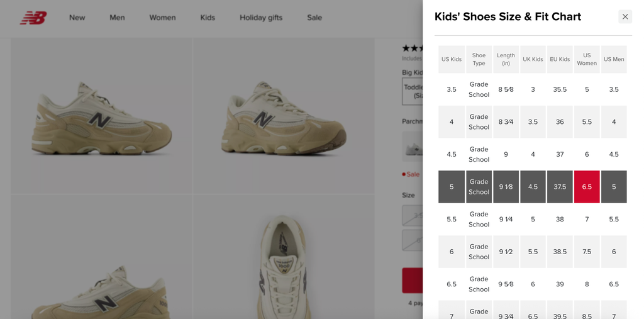This screenshot has height=319, width=644.
Task: Click the US Women column header
Action: coord(587,59)
